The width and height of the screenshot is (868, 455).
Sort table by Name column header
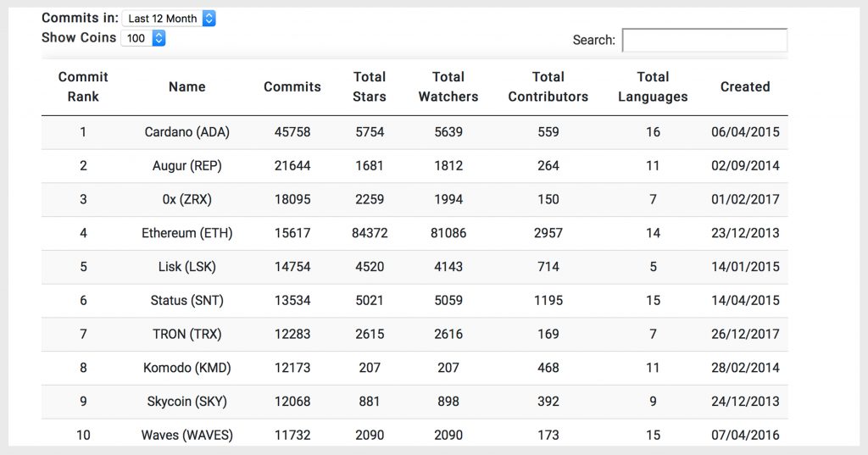click(x=187, y=87)
